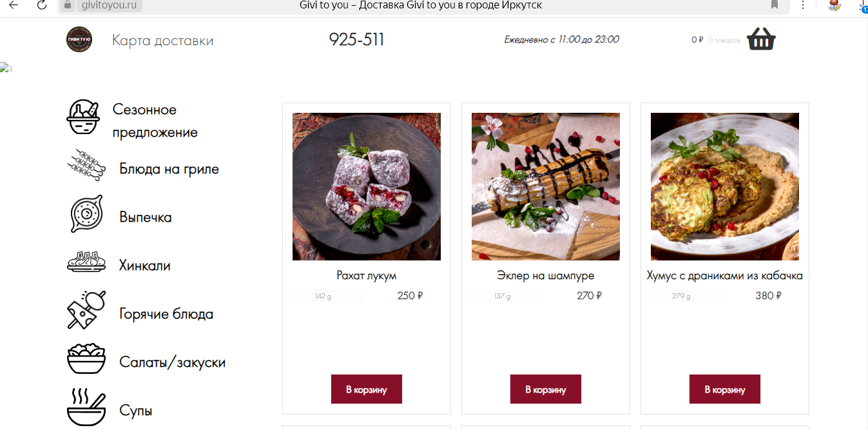Open the Хинкали menu category

click(x=145, y=265)
